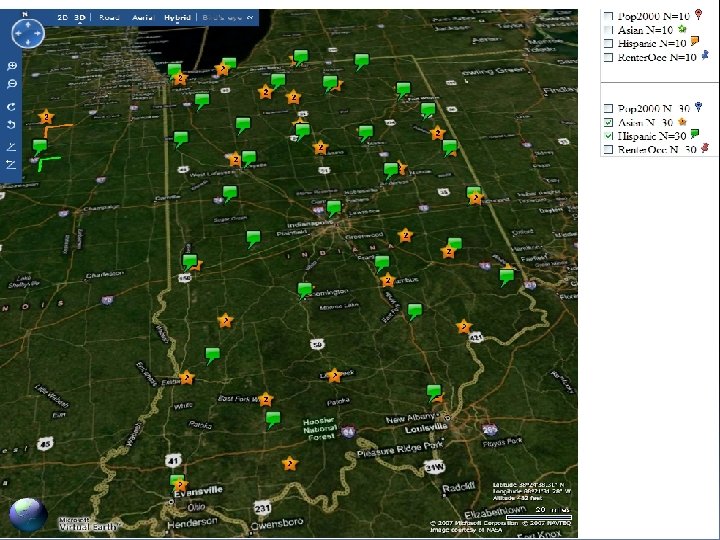Viewport: 720px width, 540px height.
Task: Select the Aerial map style
Action: 142,17
